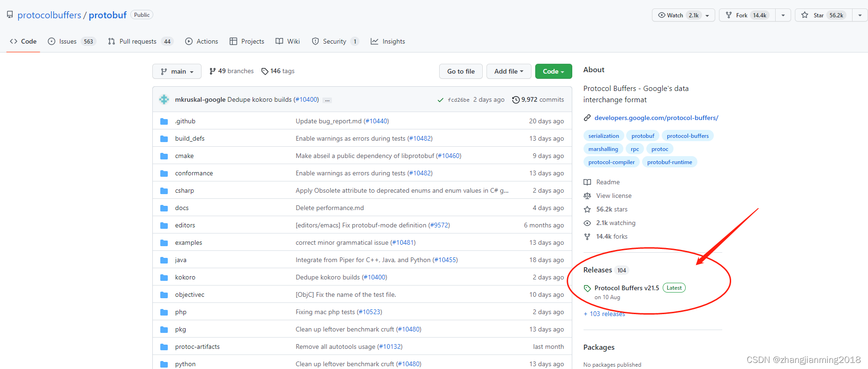
Task: Click the csharp folder icon
Action: coord(164,191)
